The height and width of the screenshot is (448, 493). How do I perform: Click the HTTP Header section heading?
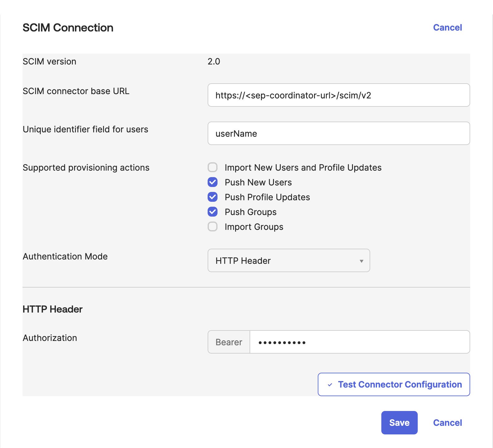(x=53, y=309)
